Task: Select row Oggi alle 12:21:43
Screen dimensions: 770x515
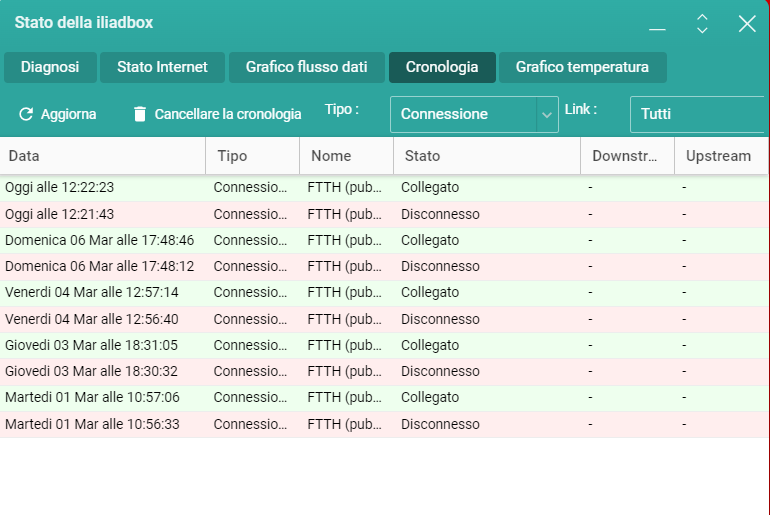Action: click(384, 215)
